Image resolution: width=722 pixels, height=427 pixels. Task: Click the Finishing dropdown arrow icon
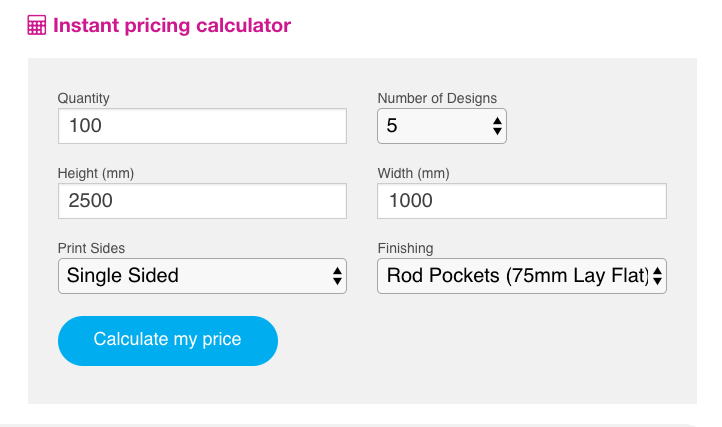click(657, 276)
